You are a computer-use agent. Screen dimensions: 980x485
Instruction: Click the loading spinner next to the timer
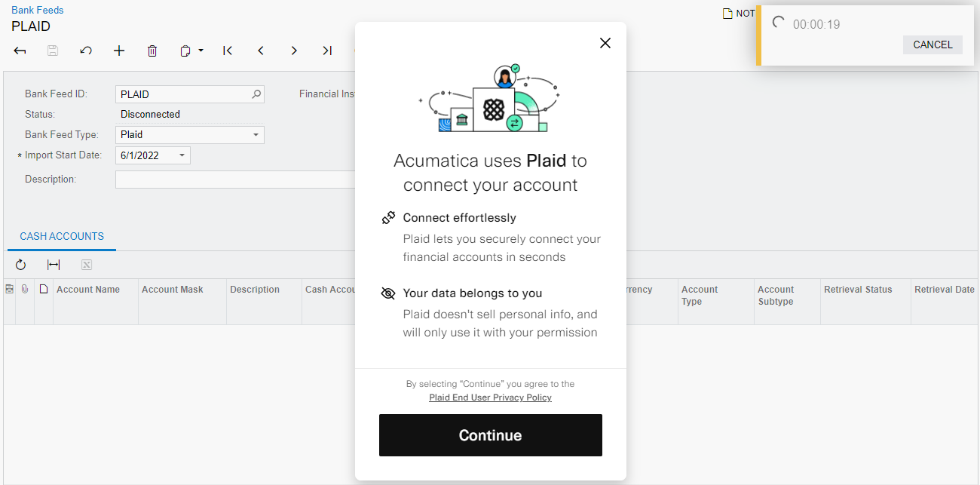[777, 23]
